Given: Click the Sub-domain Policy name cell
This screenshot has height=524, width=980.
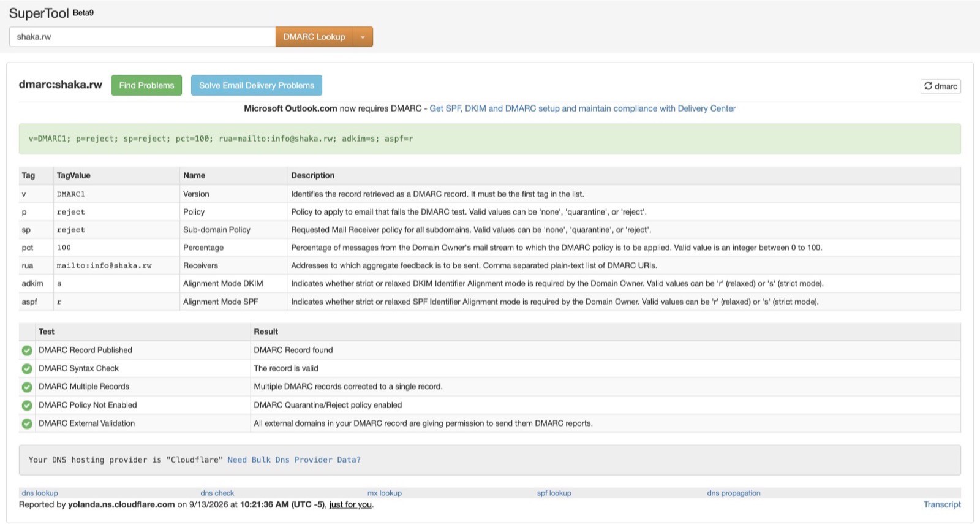Looking at the screenshot, I should click(217, 230).
